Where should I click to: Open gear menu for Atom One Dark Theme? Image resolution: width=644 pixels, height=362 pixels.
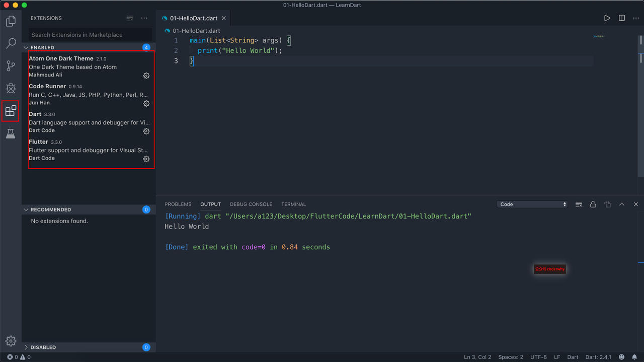pyautogui.click(x=146, y=76)
